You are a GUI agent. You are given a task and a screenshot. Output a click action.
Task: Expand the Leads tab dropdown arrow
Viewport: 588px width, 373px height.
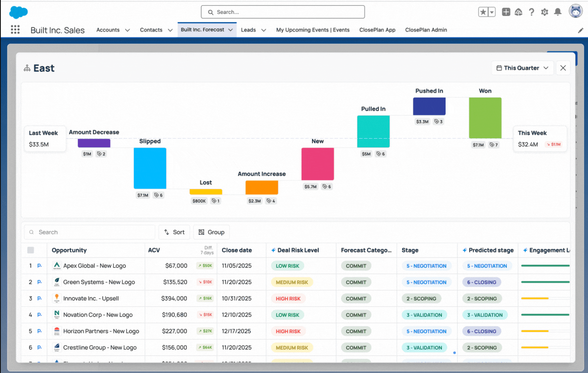[x=263, y=30]
